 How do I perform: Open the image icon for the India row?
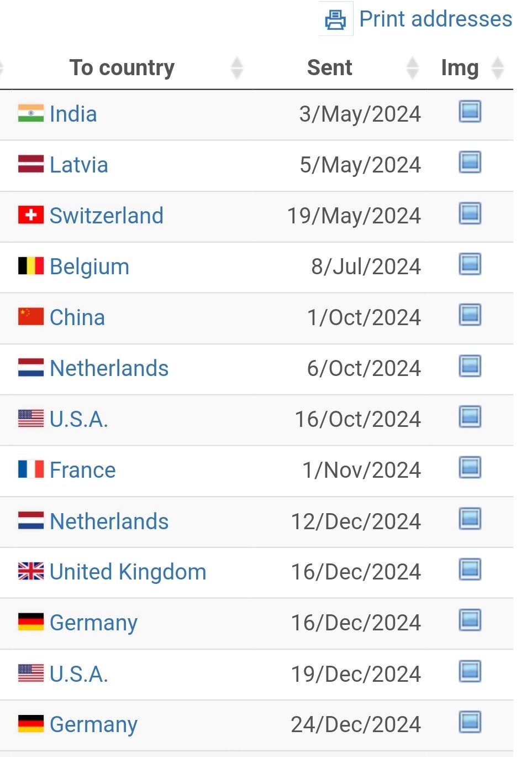pos(470,112)
